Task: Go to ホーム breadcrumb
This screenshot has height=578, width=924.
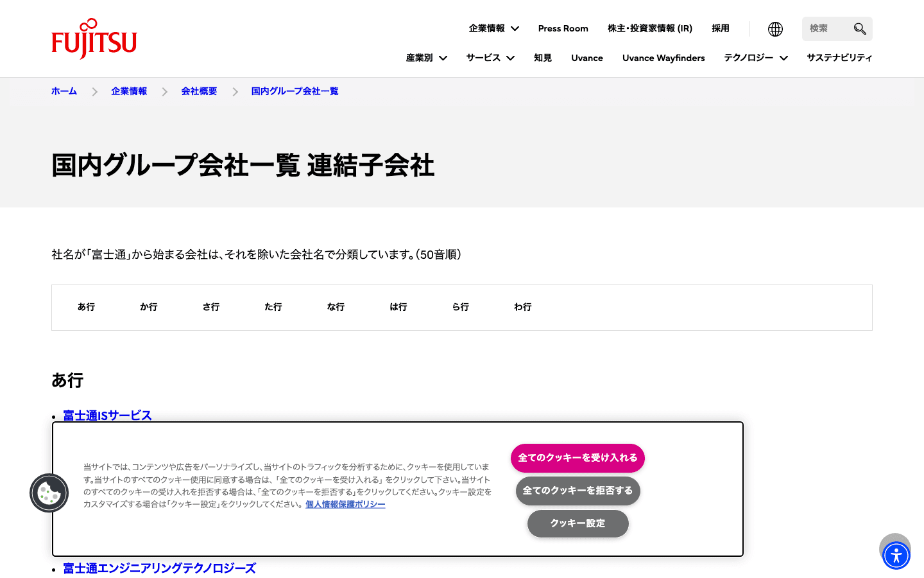Action: (64, 91)
